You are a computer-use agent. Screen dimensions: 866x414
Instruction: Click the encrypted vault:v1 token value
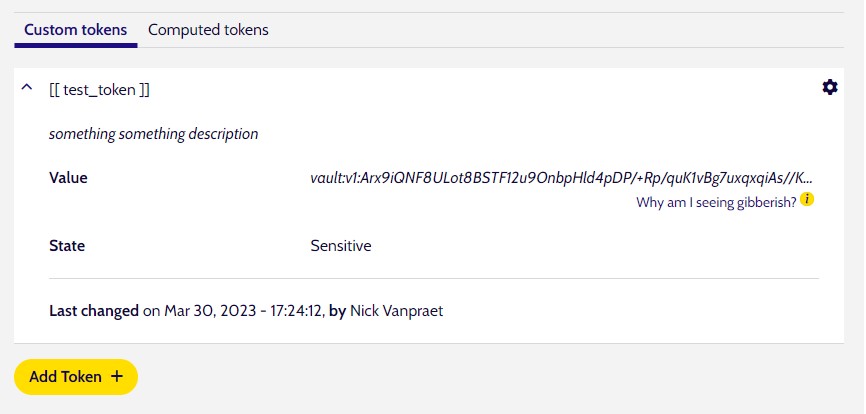562,178
